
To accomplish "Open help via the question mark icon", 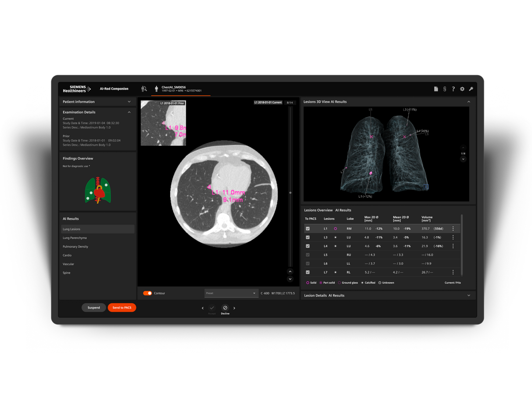I will tap(453, 89).
